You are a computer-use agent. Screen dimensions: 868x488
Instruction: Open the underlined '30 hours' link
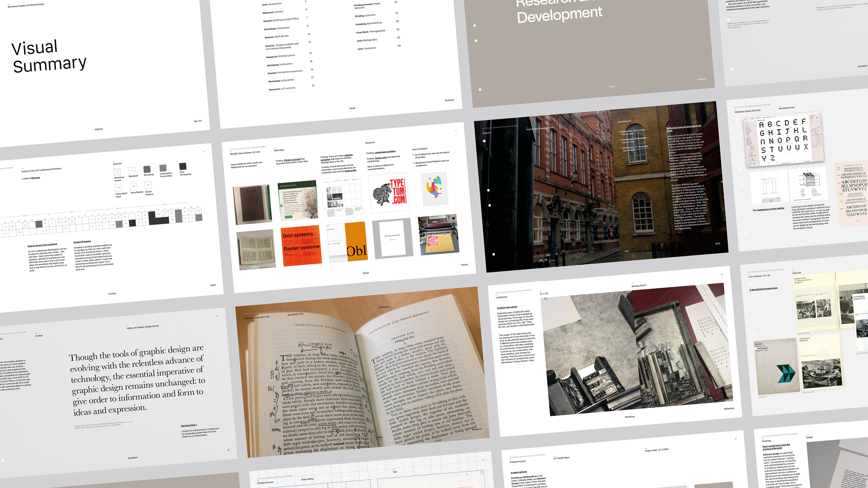coord(35,178)
